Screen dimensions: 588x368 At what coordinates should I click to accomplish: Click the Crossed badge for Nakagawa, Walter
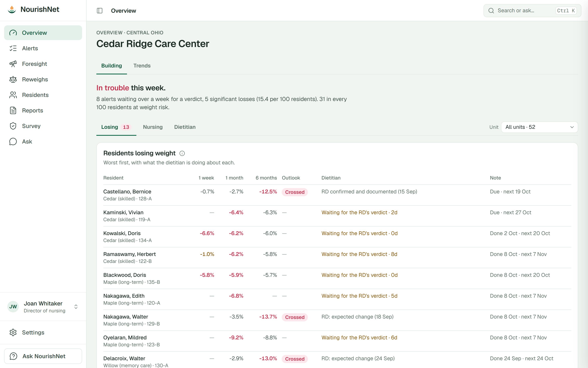[x=295, y=317]
